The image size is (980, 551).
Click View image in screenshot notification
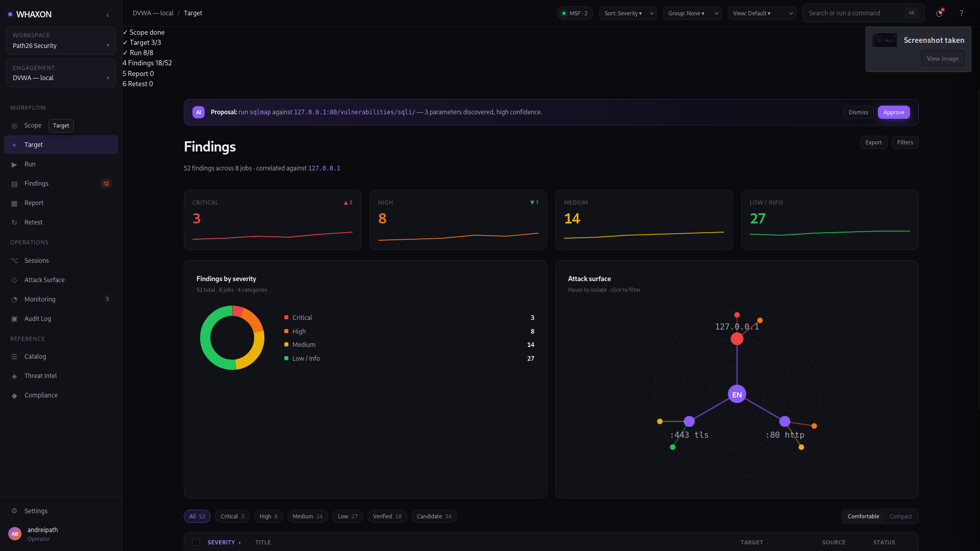tap(943, 59)
